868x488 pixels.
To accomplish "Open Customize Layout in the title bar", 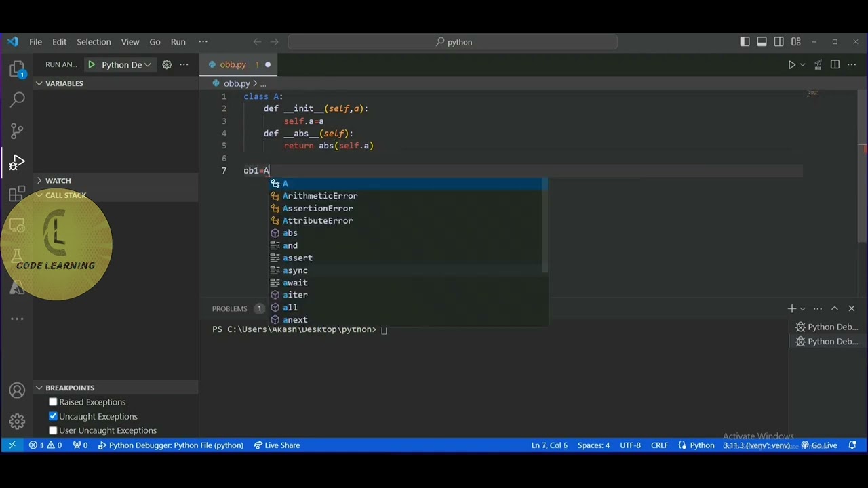I will click(796, 41).
